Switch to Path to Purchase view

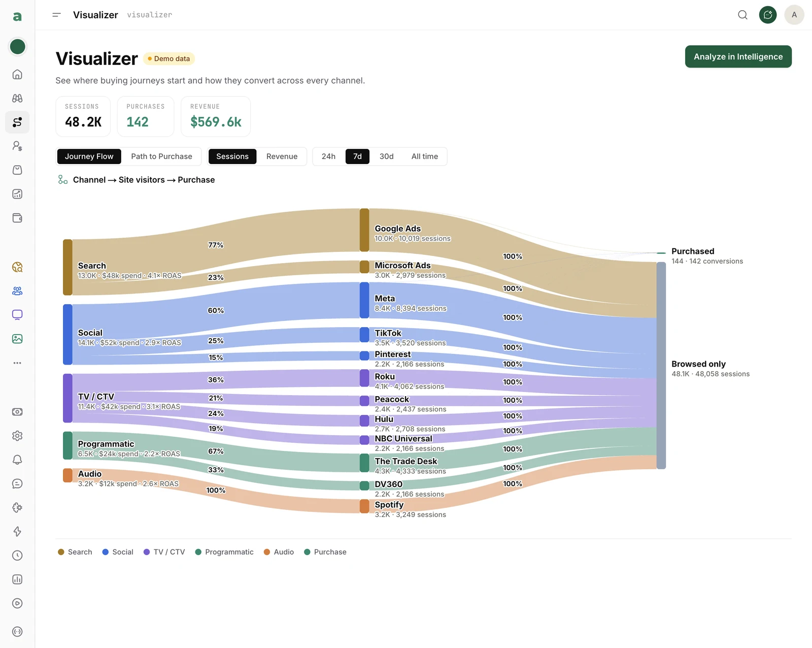click(x=161, y=156)
